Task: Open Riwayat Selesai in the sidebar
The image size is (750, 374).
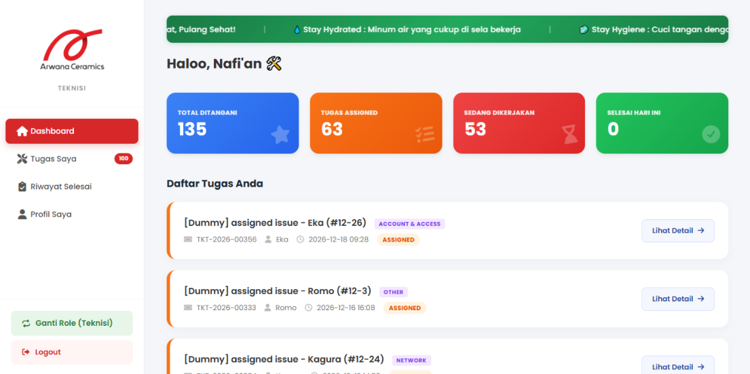Action: point(72,187)
